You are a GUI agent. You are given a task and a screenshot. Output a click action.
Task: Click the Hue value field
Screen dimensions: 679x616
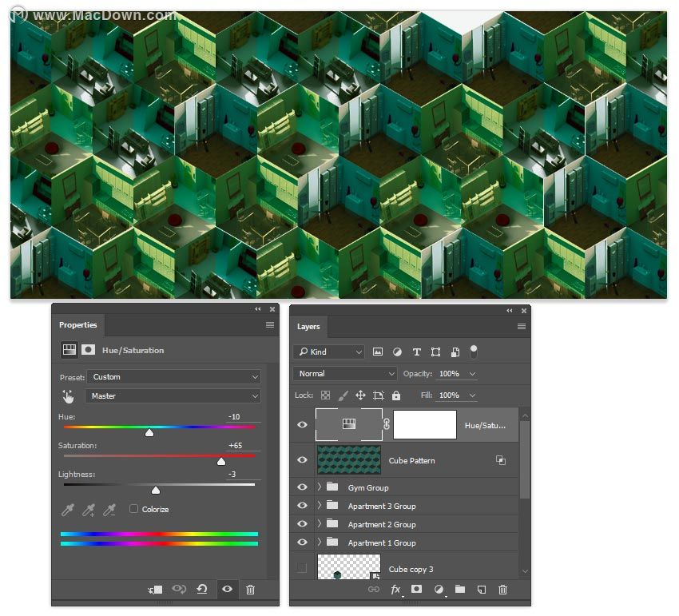(244, 417)
